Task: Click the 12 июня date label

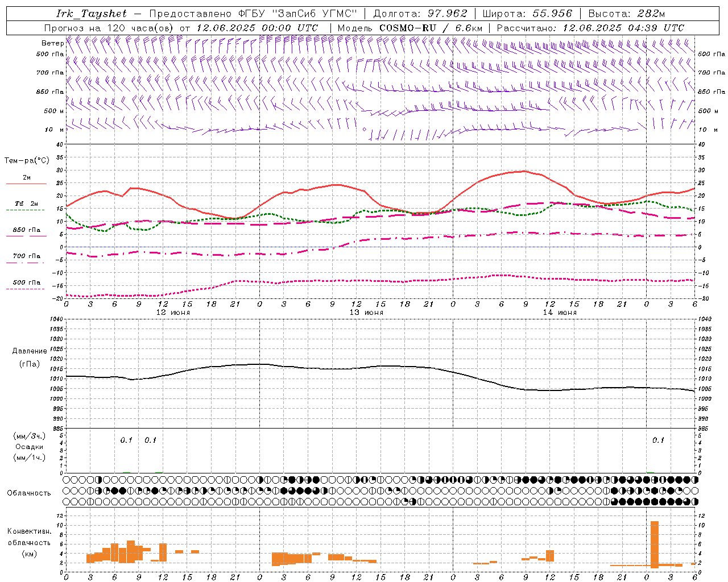Action: [x=173, y=313]
